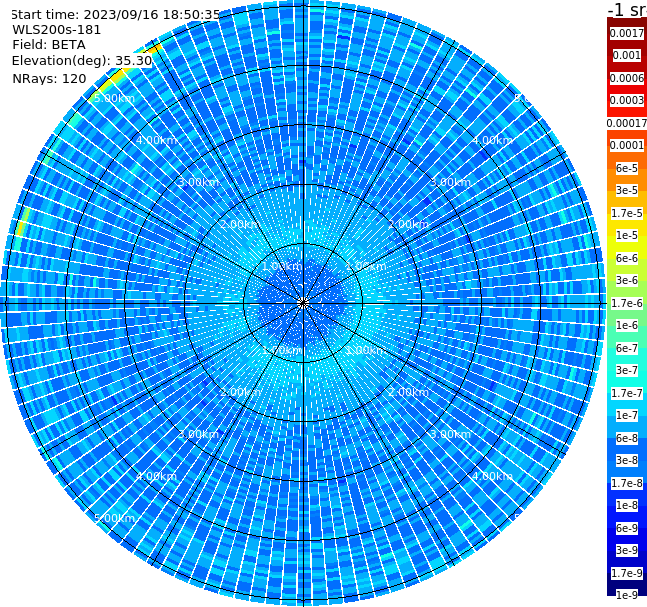The width and height of the screenshot is (647, 607).
Task: Click the 6e-7 colorbar label
Action: click(x=627, y=348)
